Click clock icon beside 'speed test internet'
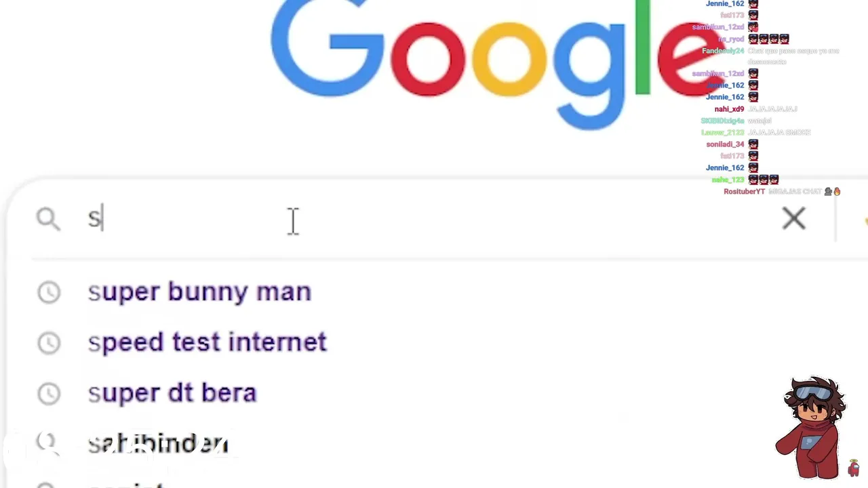This screenshot has height=488, width=868. (49, 343)
